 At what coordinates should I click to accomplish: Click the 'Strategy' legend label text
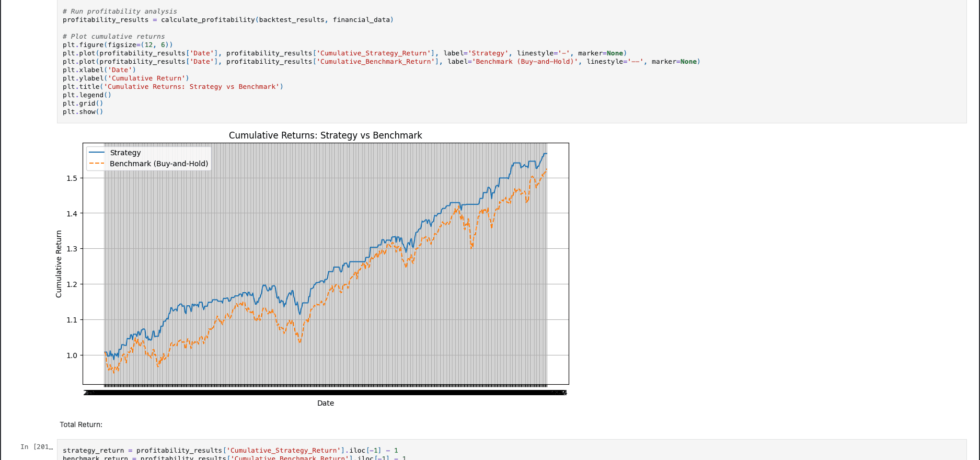(x=125, y=153)
